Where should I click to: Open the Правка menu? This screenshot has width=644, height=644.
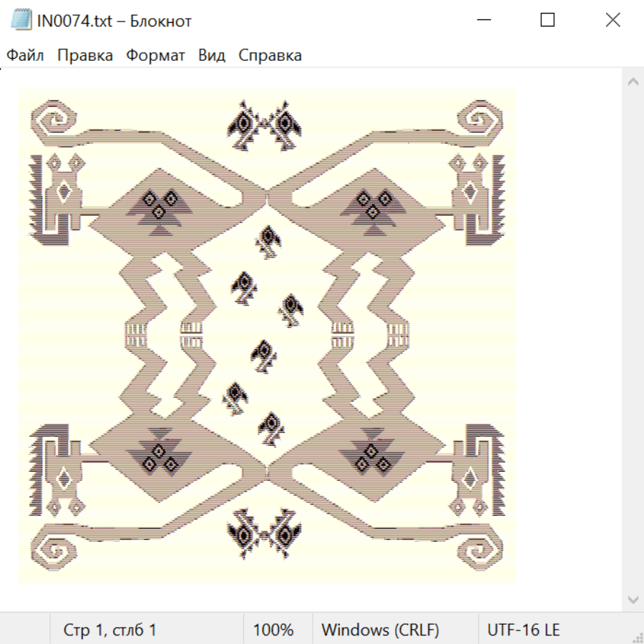(x=85, y=55)
